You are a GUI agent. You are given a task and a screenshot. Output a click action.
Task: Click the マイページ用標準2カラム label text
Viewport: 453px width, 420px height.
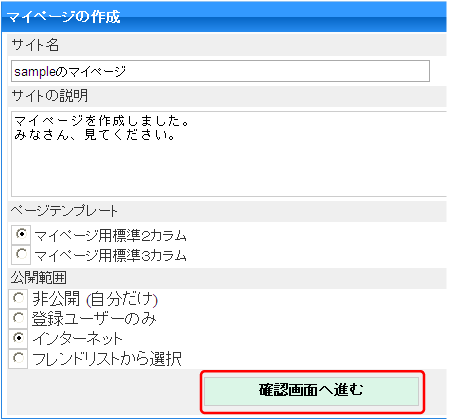(x=110, y=236)
